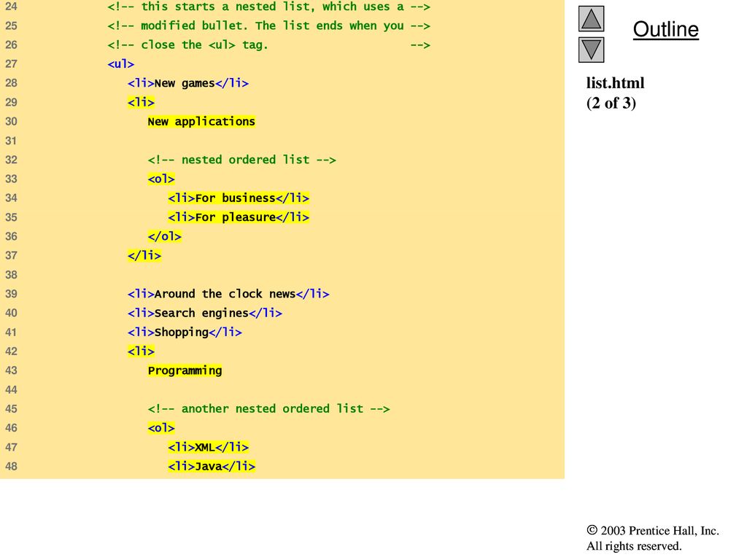Click the "(2 of 3)" page indicator
Screen dimensions: 747x560
point(611,103)
